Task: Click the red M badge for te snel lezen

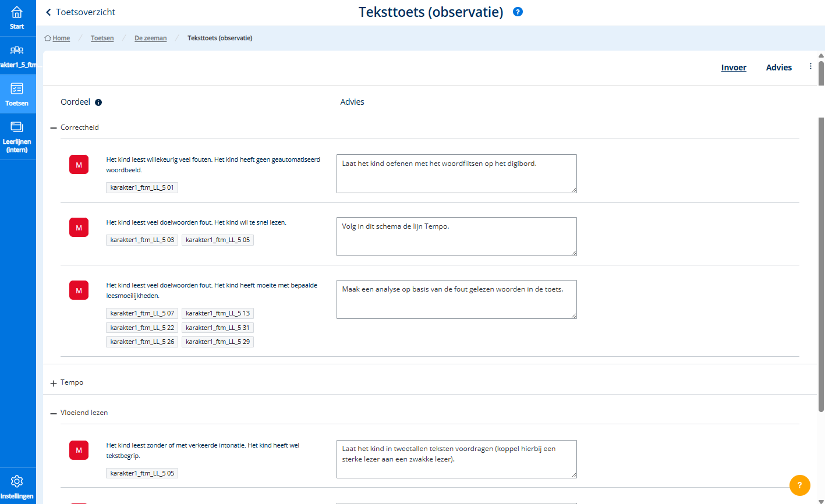Action: (x=79, y=228)
